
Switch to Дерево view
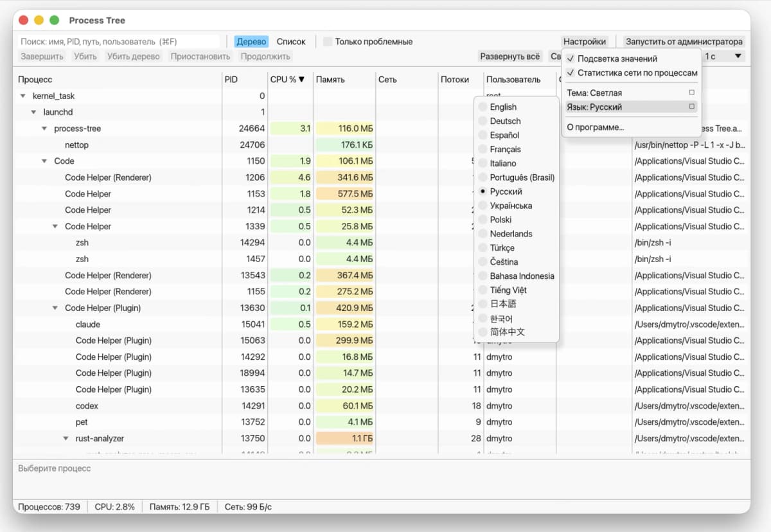point(251,42)
